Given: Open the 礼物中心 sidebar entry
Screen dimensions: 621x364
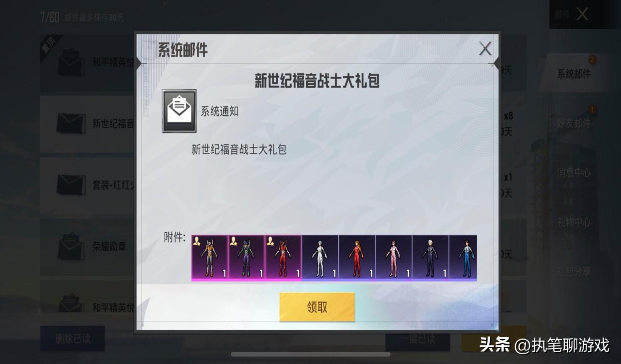Looking at the screenshot, I should [574, 222].
